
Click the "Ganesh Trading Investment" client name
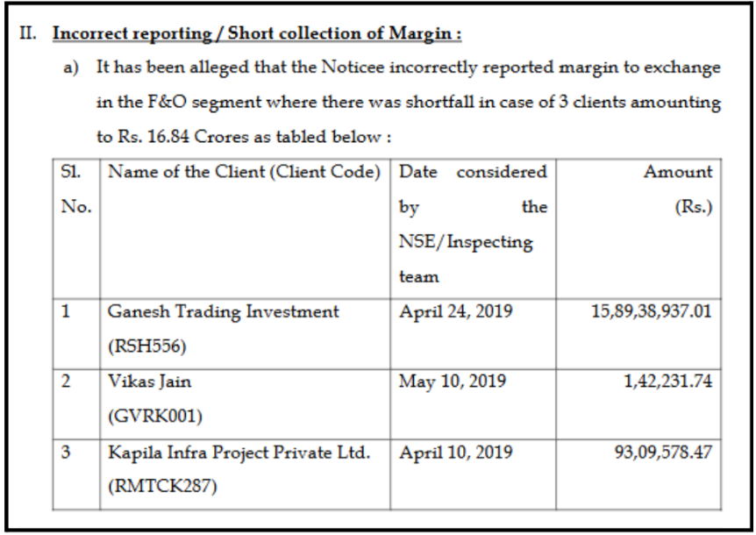pos(223,311)
